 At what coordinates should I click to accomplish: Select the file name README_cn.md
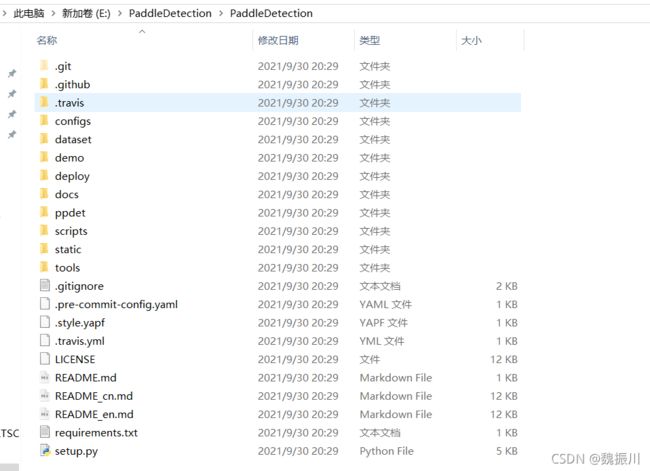(x=94, y=396)
